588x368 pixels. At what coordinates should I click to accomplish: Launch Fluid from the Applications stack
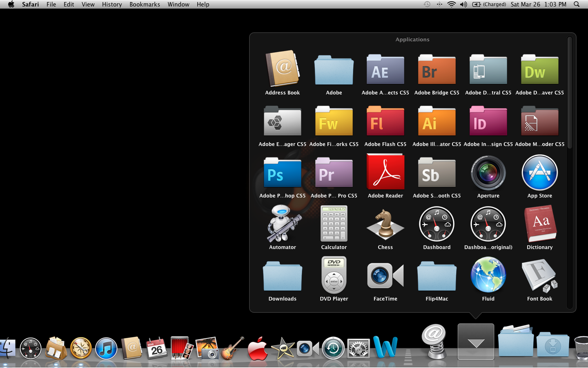488,275
